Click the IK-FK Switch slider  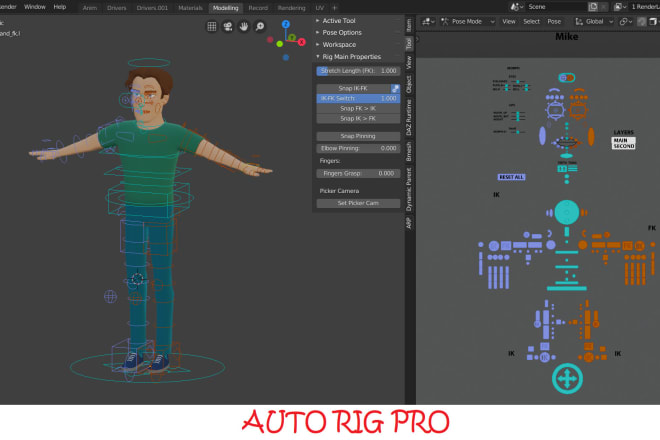pyautogui.click(x=358, y=99)
